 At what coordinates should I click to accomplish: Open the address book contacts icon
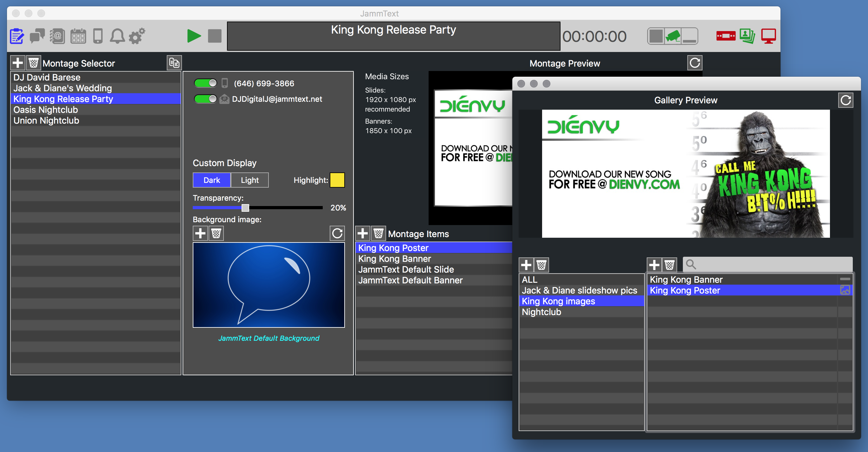click(x=57, y=36)
